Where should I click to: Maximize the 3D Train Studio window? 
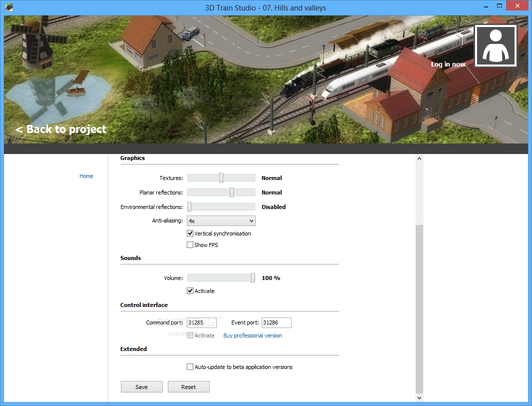point(500,6)
